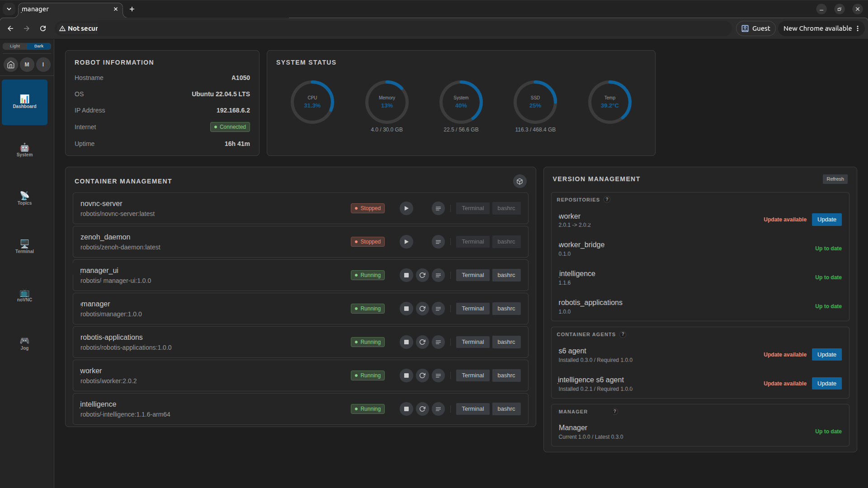
Task: Open bashrc for the manager container
Action: click(506, 309)
